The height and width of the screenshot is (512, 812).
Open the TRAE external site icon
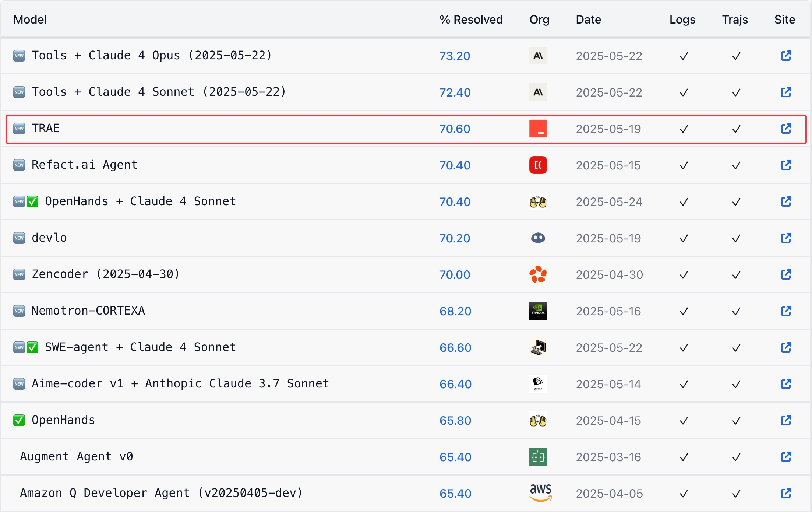click(786, 129)
